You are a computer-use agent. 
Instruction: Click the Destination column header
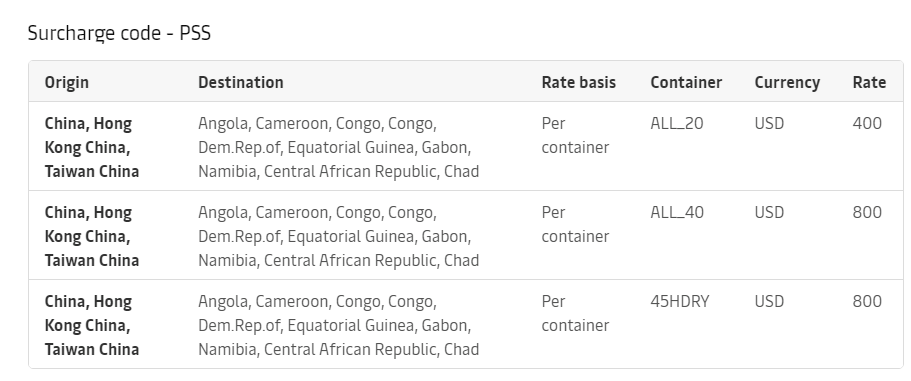coord(241,82)
